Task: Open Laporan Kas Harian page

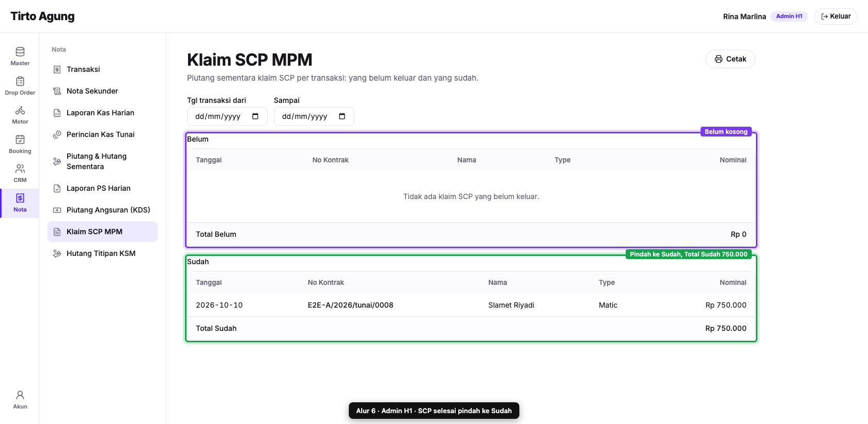Action: pos(102,113)
